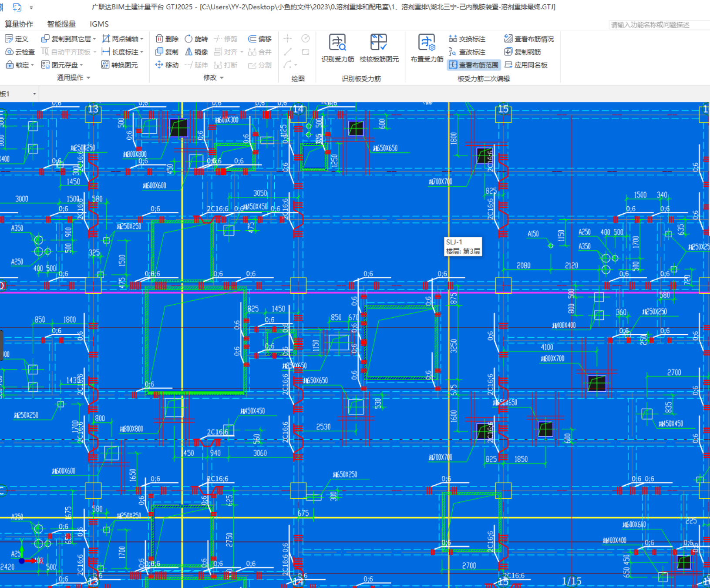Viewport: 710px width, 588px height.
Task: Click the 4100 dimension text
Action: pos(547,347)
